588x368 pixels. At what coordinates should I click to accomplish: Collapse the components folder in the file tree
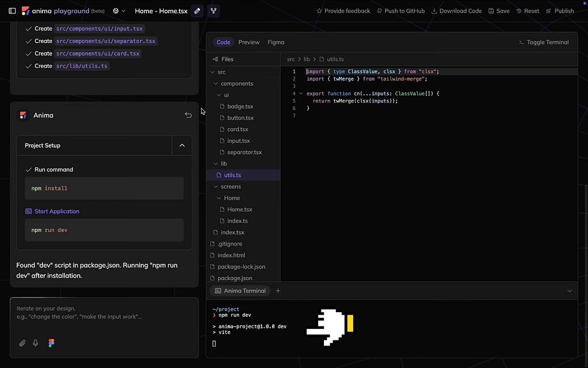tap(216, 83)
